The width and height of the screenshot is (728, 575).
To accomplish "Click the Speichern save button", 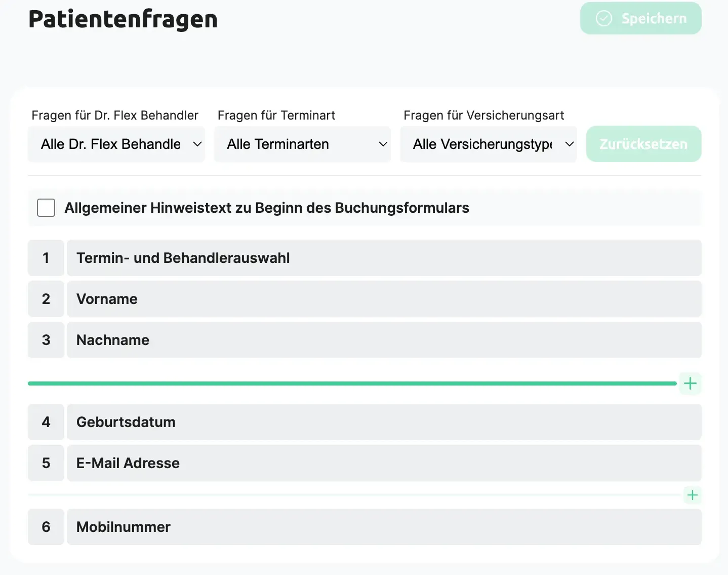I will pos(640,18).
